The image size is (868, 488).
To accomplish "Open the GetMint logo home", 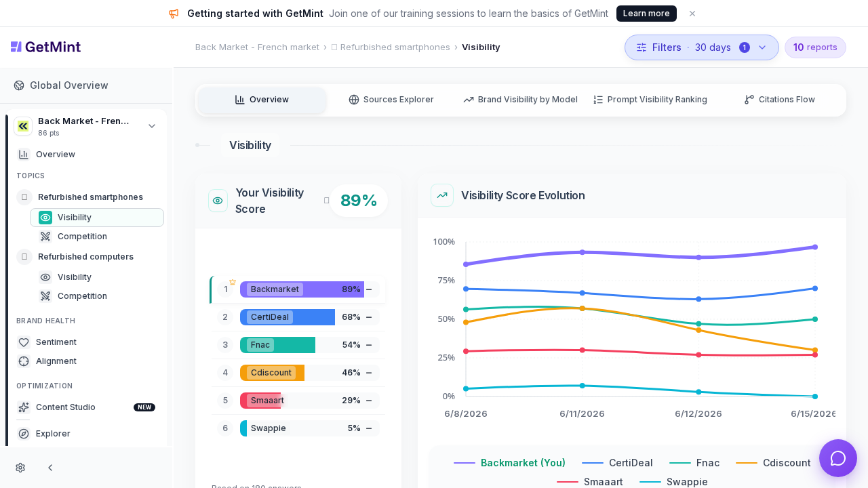I will 45,47.
